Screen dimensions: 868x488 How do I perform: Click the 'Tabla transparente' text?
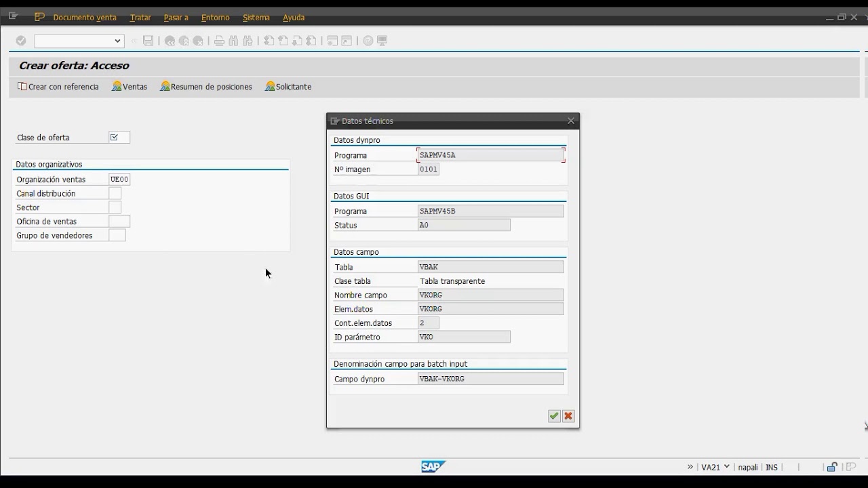pos(452,281)
